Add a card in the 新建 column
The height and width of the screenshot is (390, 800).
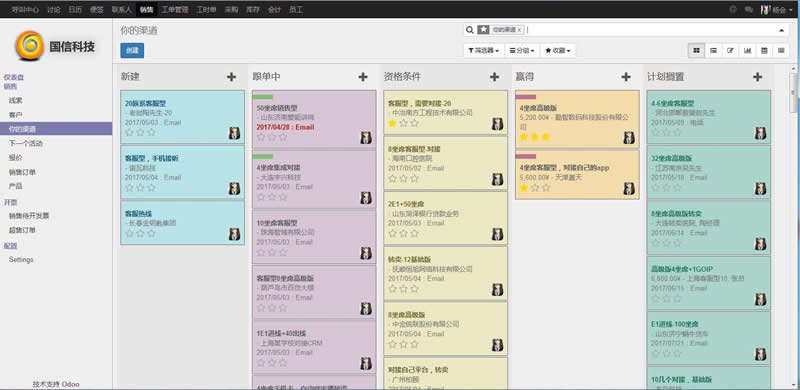231,77
